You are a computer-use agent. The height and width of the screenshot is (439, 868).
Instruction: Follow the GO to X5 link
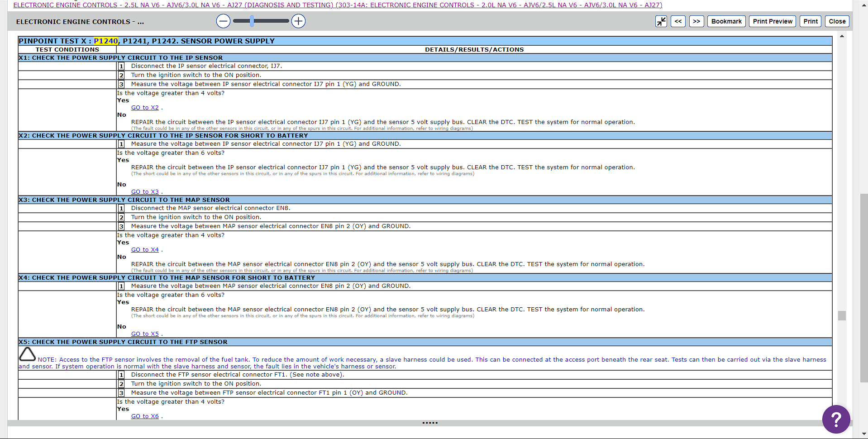145,334
